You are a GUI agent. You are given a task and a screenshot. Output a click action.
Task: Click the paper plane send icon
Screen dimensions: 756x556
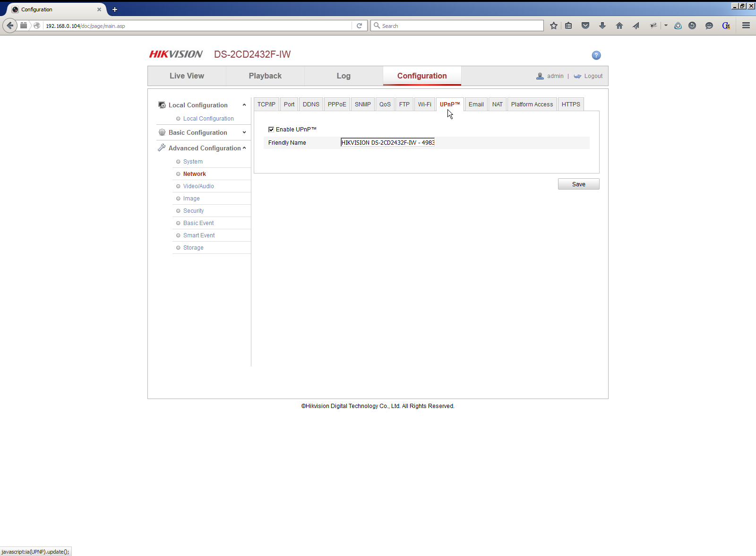(x=636, y=26)
